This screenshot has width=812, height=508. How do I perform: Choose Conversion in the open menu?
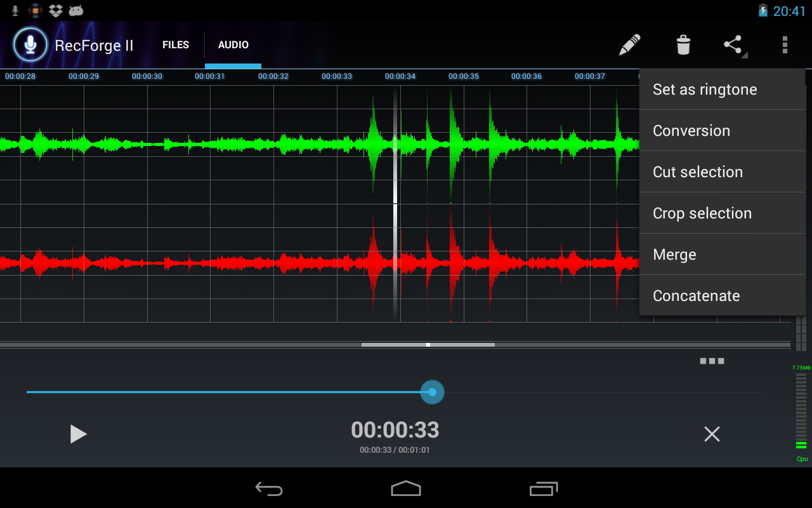[691, 130]
